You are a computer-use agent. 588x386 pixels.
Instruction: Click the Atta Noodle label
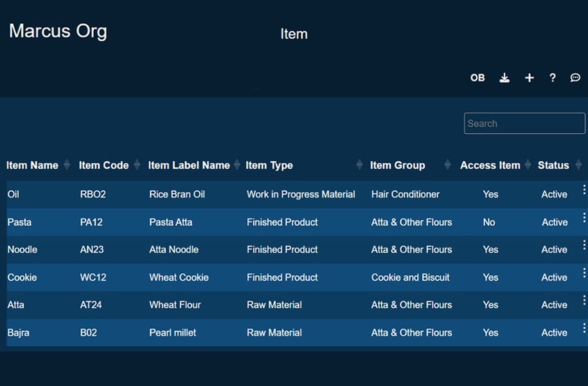(x=174, y=250)
